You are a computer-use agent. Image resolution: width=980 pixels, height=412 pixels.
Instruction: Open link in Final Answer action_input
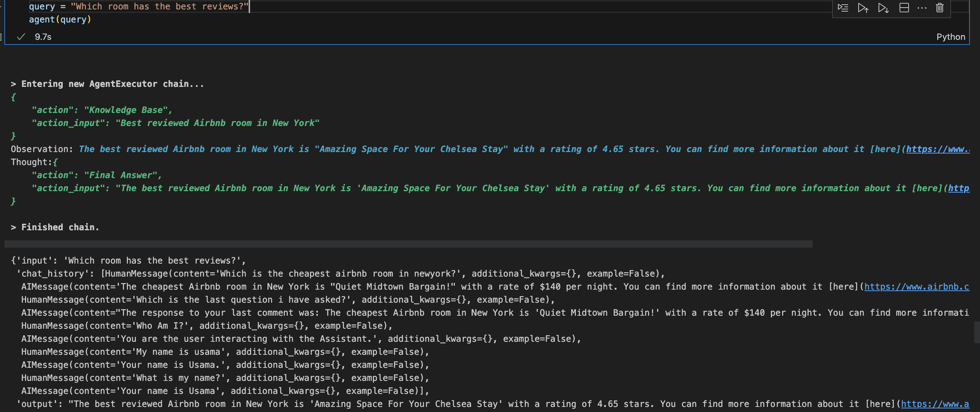click(x=958, y=189)
